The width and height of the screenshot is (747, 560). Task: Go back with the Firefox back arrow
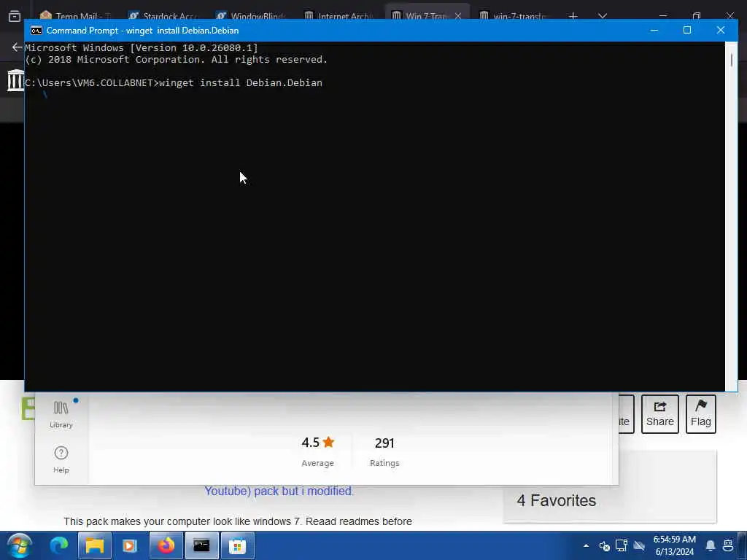pyautogui.click(x=17, y=47)
